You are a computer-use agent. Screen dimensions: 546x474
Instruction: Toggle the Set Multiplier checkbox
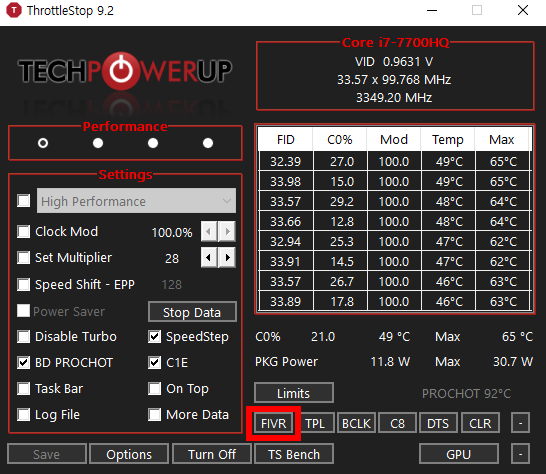click(23, 258)
